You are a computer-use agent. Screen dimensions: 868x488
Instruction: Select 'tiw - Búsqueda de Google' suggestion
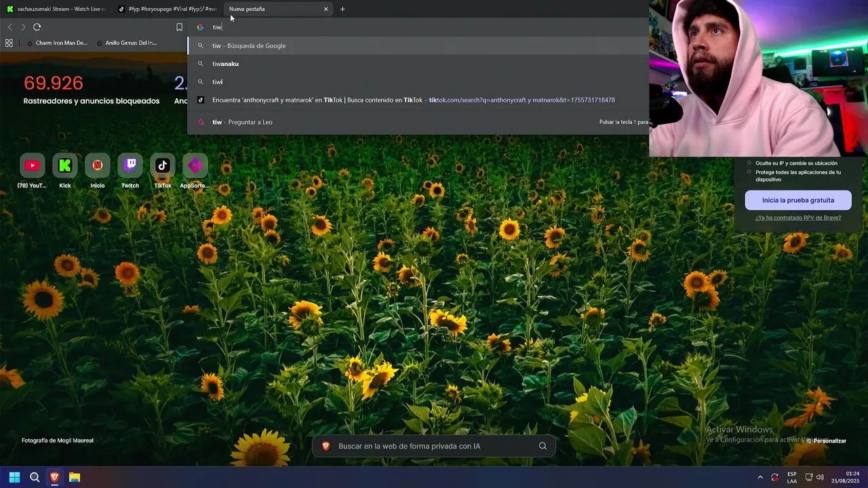click(418, 45)
